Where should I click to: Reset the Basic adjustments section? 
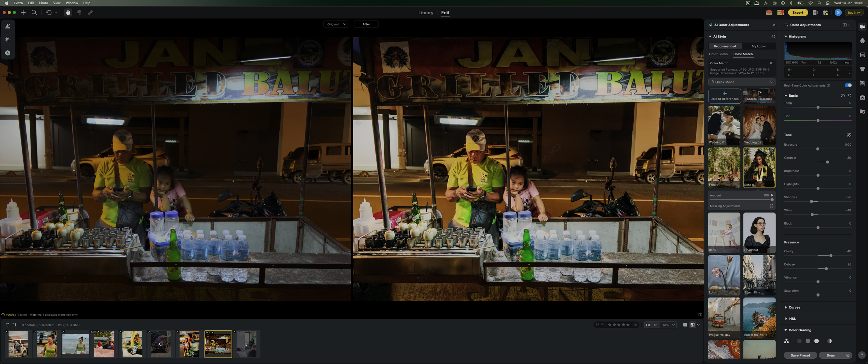(x=850, y=96)
